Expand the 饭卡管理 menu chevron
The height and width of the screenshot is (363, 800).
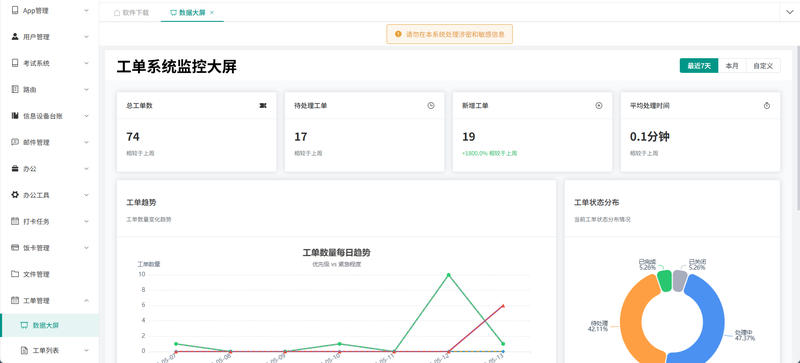[x=86, y=248]
